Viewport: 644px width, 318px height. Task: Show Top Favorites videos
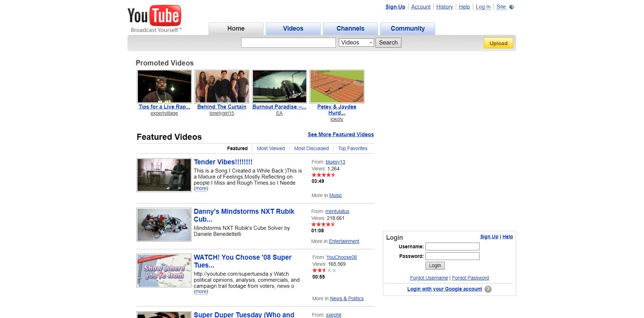(x=353, y=148)
